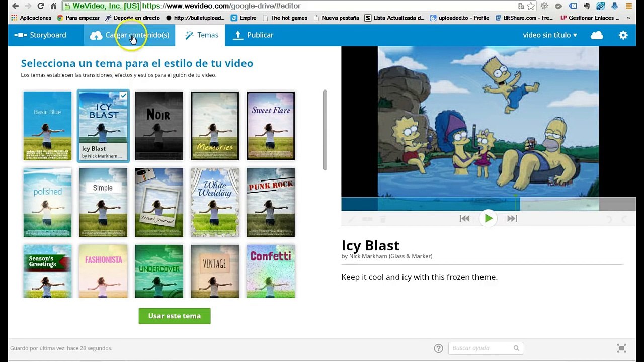The image size is (644, 362).
Task: Open the Empire bookmark
Action: tap(244, 18)
